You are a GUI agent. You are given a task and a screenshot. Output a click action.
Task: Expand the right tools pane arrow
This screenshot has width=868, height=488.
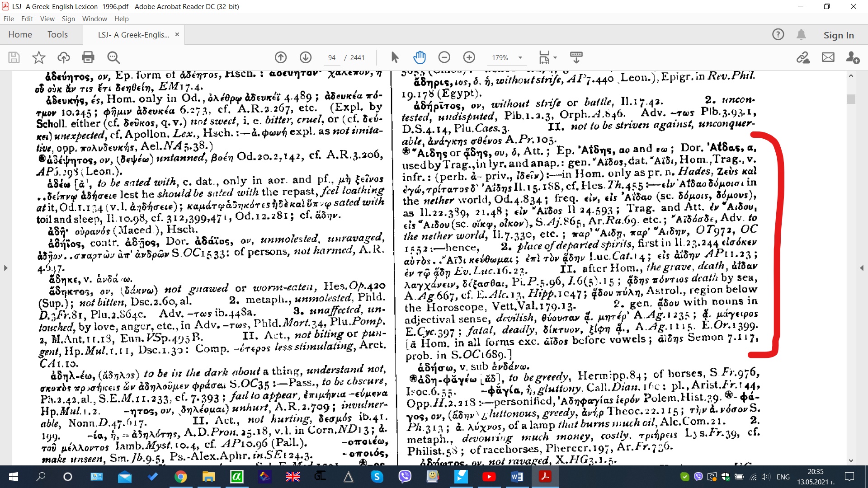(x=862, y=268)
